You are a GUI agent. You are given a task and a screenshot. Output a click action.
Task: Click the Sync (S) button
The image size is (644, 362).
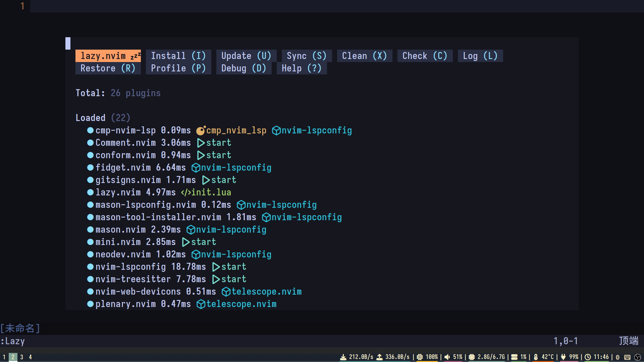click(x=307, y=56)
